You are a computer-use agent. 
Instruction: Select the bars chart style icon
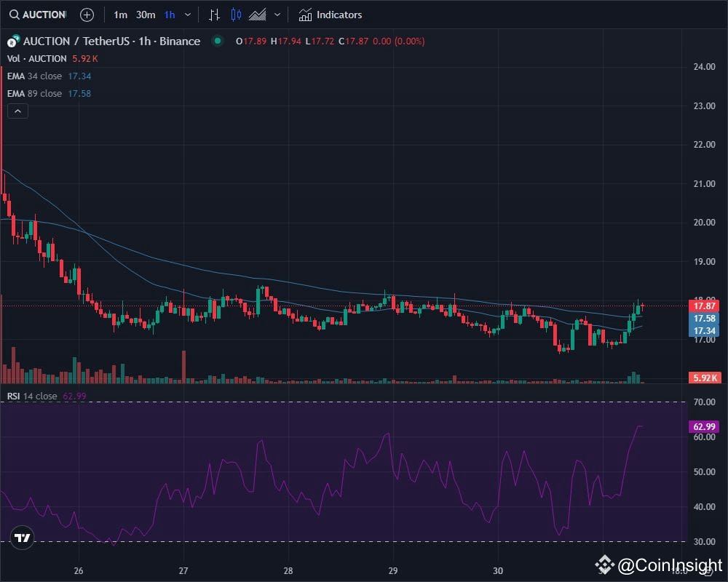pos(214,15)
